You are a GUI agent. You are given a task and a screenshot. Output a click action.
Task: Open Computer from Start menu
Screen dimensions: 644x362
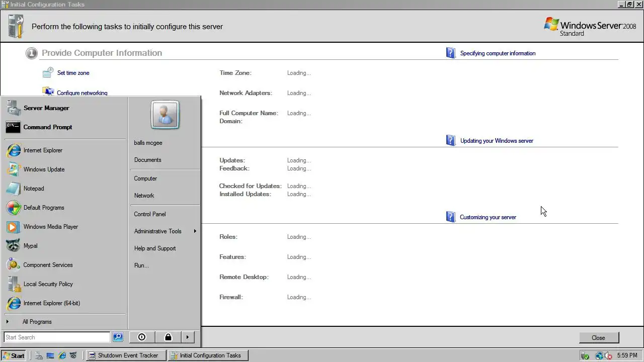[165, 178]
